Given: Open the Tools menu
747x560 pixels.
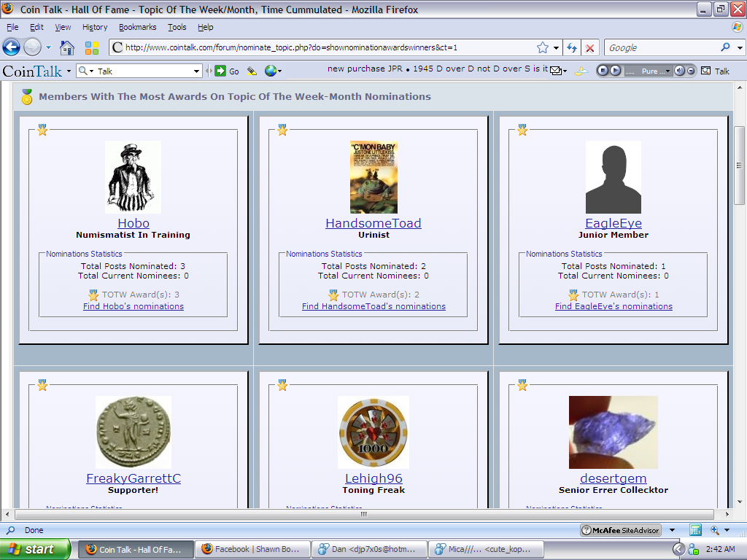Looking at the screenshot, I should coord(177,27).
